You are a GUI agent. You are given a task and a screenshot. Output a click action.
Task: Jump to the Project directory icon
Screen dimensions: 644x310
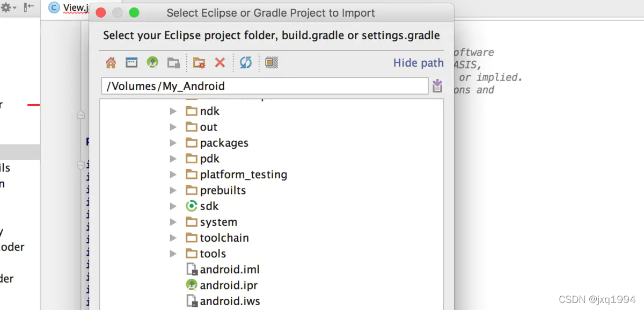coord(153,63)
